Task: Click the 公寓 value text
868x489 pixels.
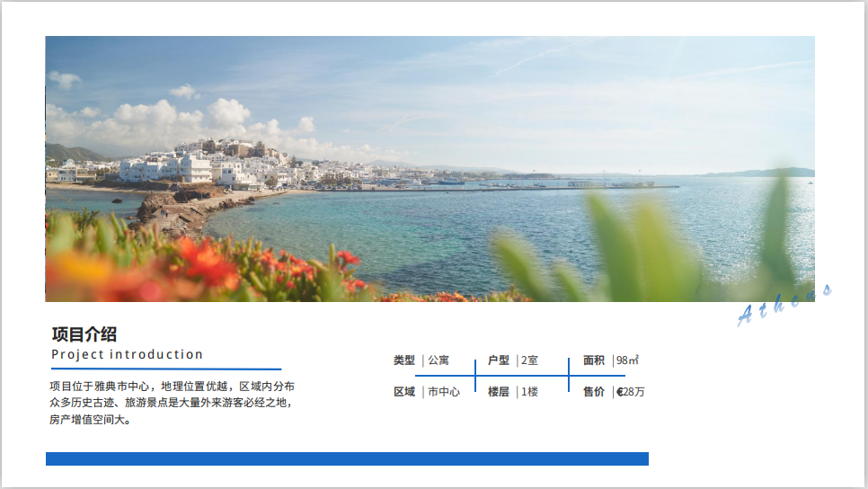Action: pos(438,360)
